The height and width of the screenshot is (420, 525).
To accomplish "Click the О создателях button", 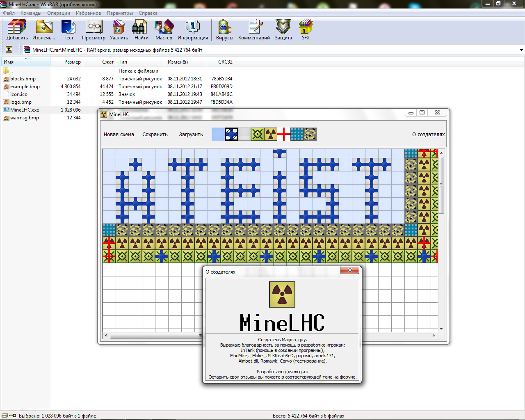I will (x=428, y=135).
